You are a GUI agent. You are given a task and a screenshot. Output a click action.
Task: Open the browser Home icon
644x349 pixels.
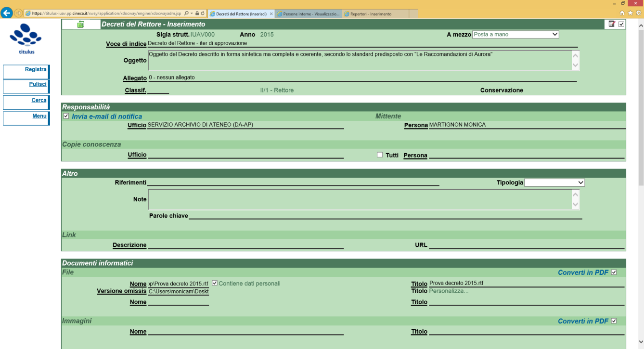click(622, 13)
